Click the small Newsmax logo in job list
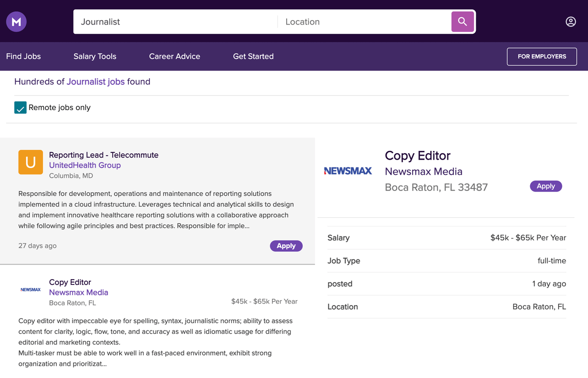 coord(30,290)
